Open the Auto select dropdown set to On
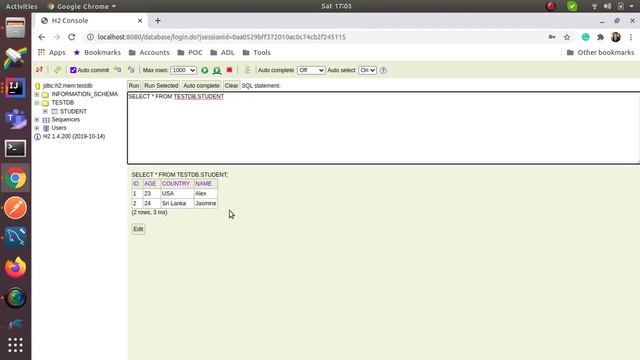Viewport: 640px width, 360px height. (x=367, y=70)
